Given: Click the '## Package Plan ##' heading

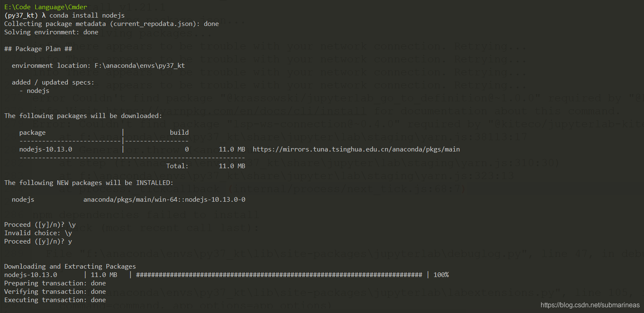Looking at the screenshot, I should 38,49.
